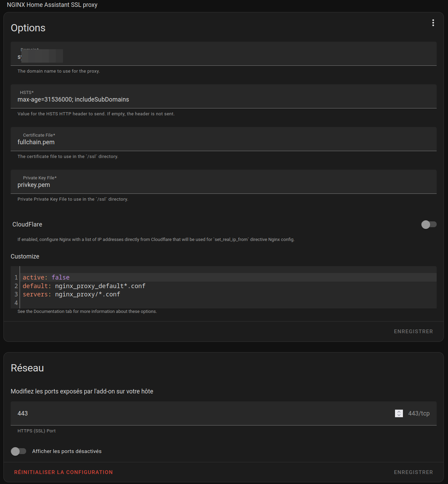Increase the HTTPS port with the up arrow
Viewport: 448px width, 484px height.
[x=399, y=411]
